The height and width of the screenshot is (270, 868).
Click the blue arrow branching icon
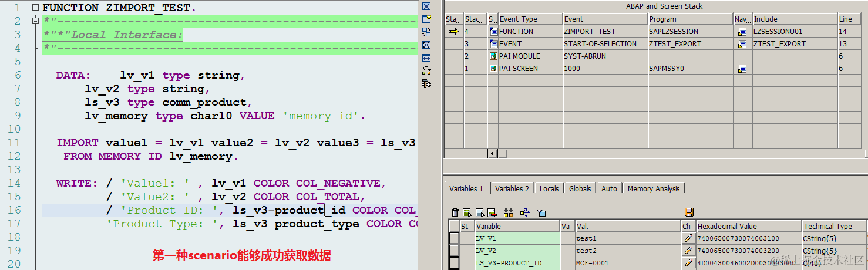pyautogui.click(x=525, y=212)
